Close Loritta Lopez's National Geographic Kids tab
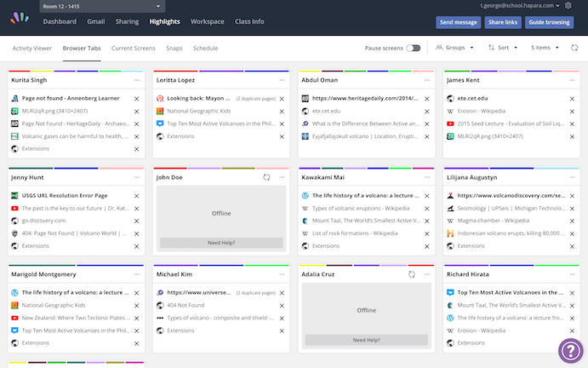This screenshot has width=588, height=368. [x=282, y=112]
